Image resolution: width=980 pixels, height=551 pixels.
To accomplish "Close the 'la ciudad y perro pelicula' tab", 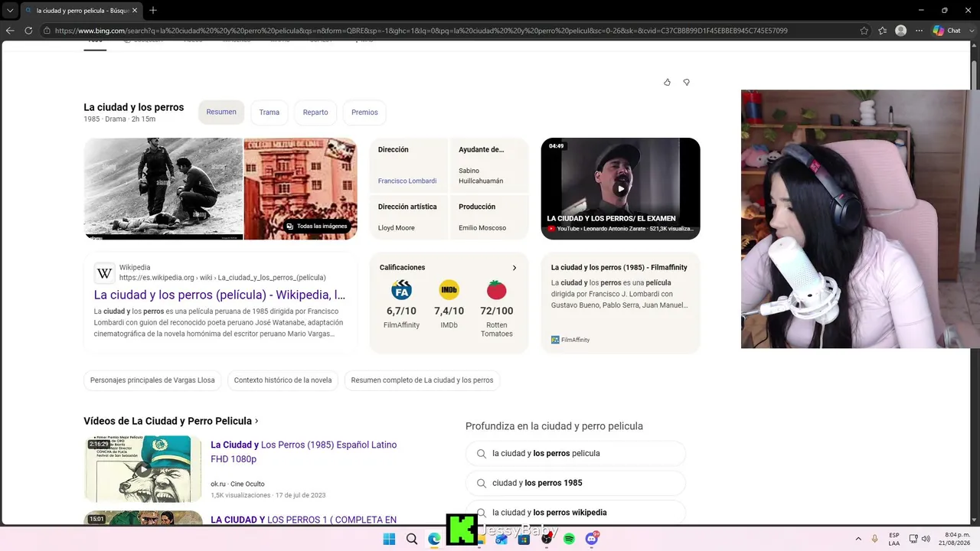I will (135, 11).
